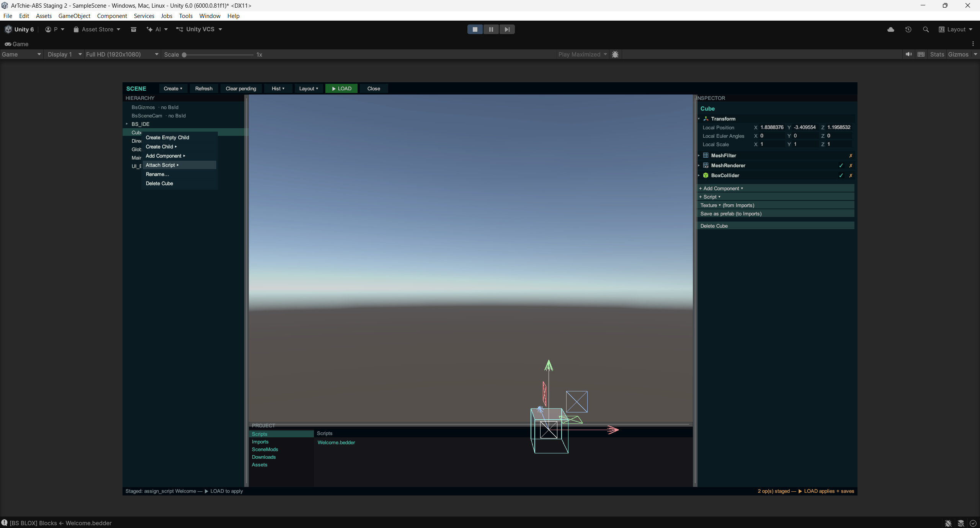The width and height of the screenshot is (980, 528).
Task: Click the Delete Cube button in Inspector
Action: pyautogui.click(x=776, y=226)
